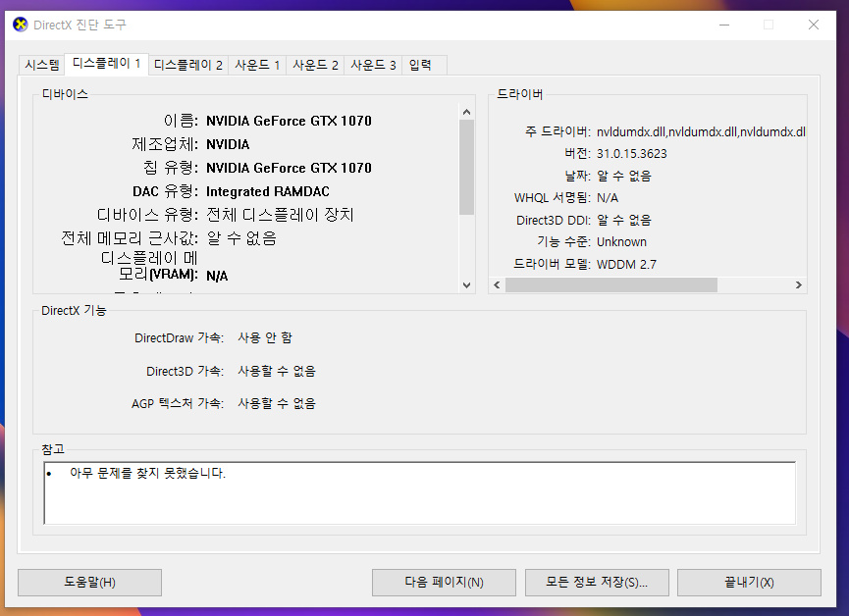The width and height of the screenshot is (849, 616).
Task: Click the 전체 메모리 근사값 알 수 없음 value
Action: click(x=241, y=238)
